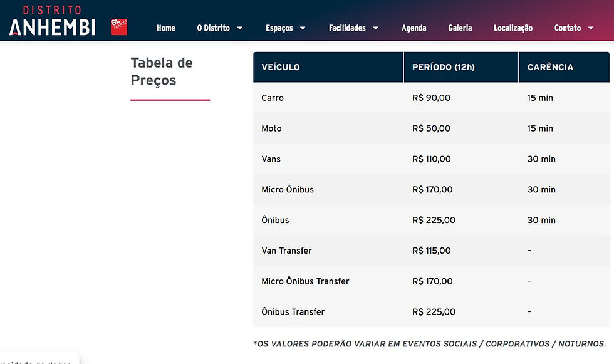Click the privacy notice banner at bottom left
Image resolution: width=614 pixels, height=364 pixels.
[x=39, y=360]
